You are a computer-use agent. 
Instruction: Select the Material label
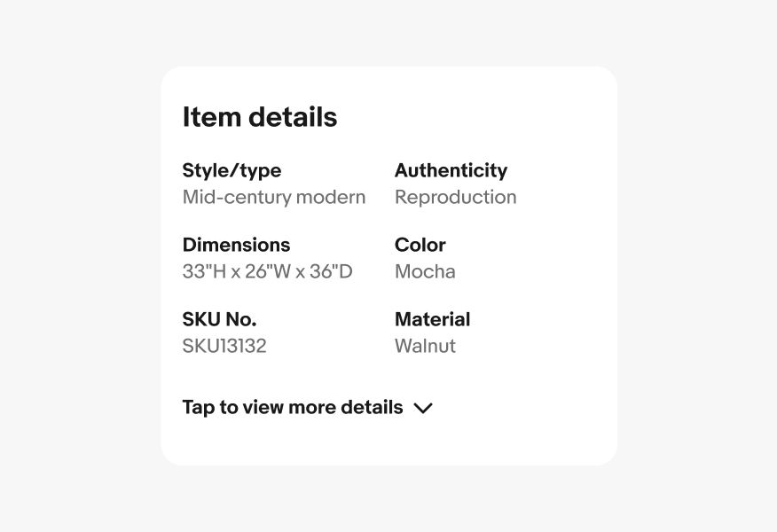[x=432, y=319]
